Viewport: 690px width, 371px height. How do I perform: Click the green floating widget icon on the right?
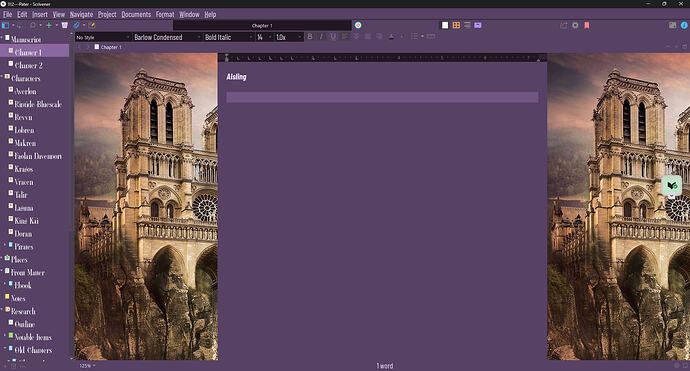(672, 186)
